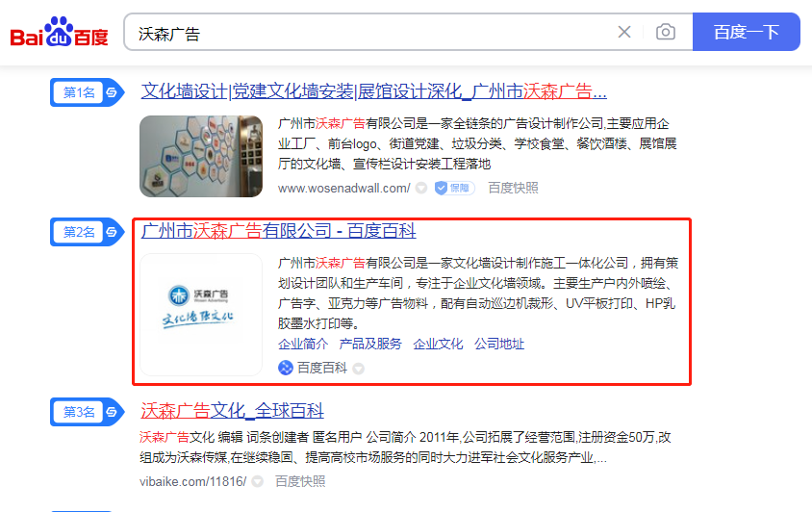Screen dimensions: 812x512
Task: Click the Baidu logo
Action: pos(59,33)
